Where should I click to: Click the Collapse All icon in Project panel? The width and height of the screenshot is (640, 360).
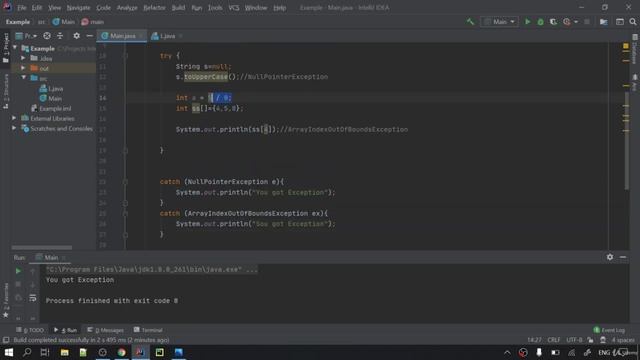click(60, 36)
